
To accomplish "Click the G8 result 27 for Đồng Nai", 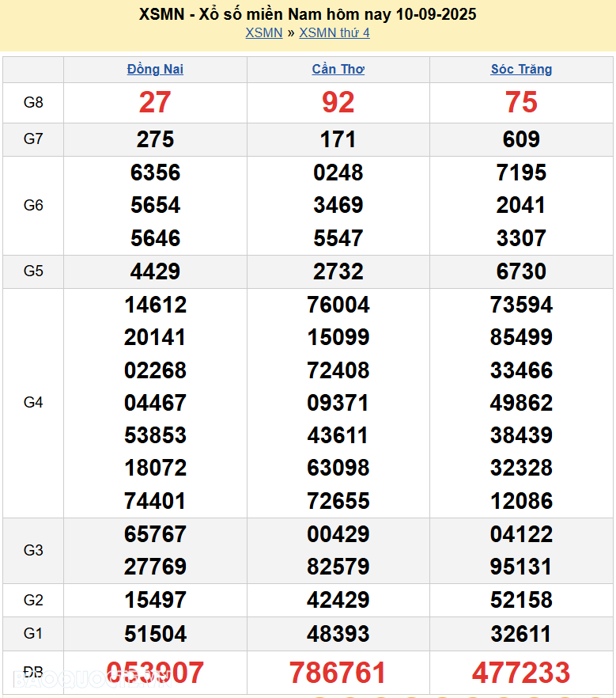I will click(x=155, y=102).
